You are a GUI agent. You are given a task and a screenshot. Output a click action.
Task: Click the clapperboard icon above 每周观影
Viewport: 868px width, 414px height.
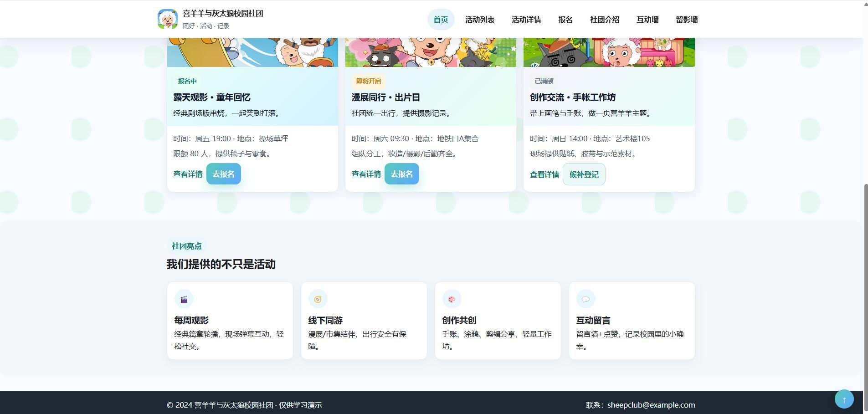click(184, 299)
